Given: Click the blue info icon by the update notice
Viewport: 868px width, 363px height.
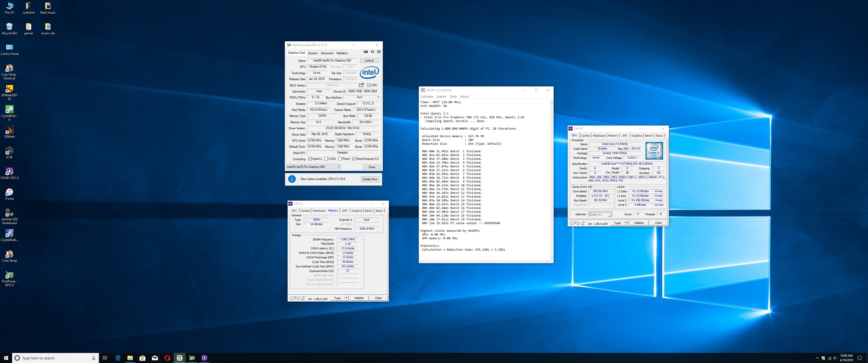Looking at the screenshot, I should [x=292, y=179].
